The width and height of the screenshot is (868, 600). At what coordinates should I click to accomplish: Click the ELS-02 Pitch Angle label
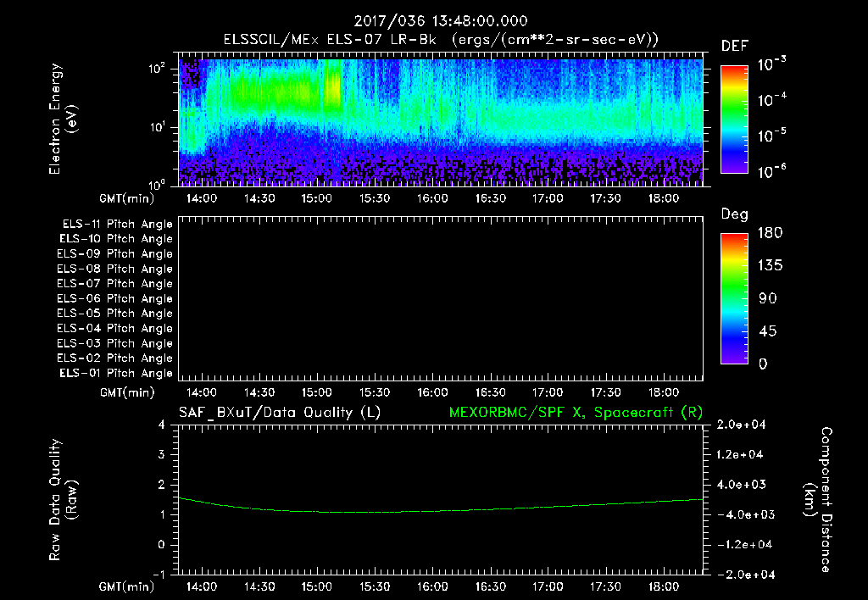click(114, 358)
